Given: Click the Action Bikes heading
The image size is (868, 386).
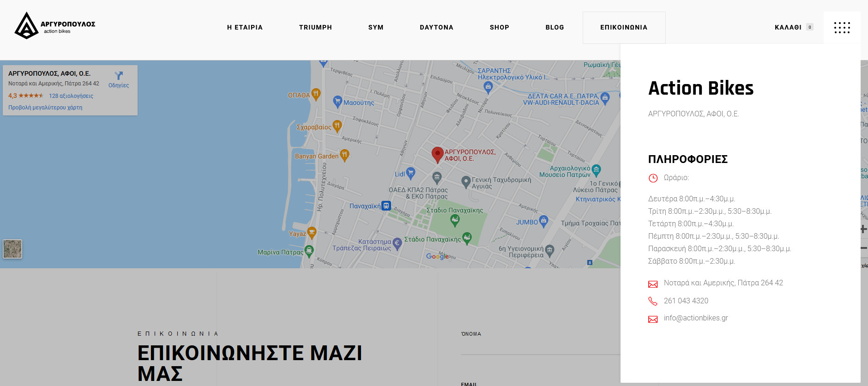Looking at the screenshot, I should [701, 88].
